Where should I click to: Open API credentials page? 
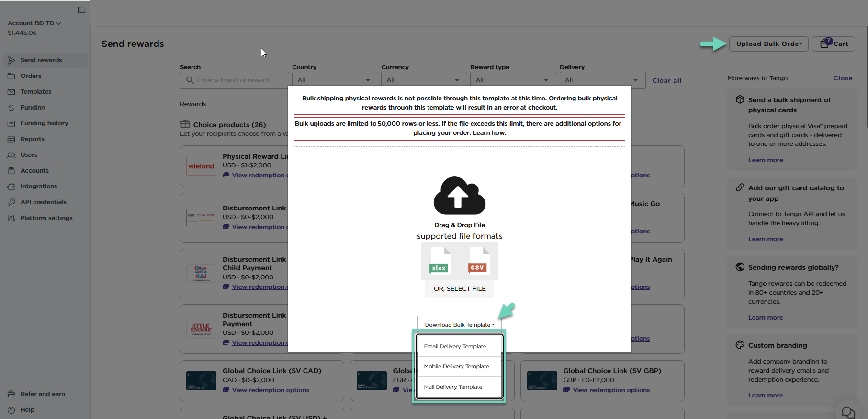pyautogui.click(x=43, y=202)
